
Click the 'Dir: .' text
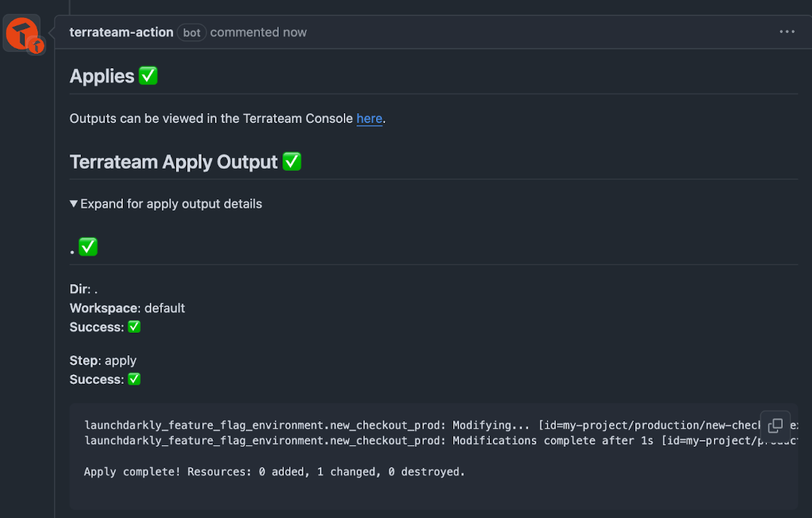point(83,289)
